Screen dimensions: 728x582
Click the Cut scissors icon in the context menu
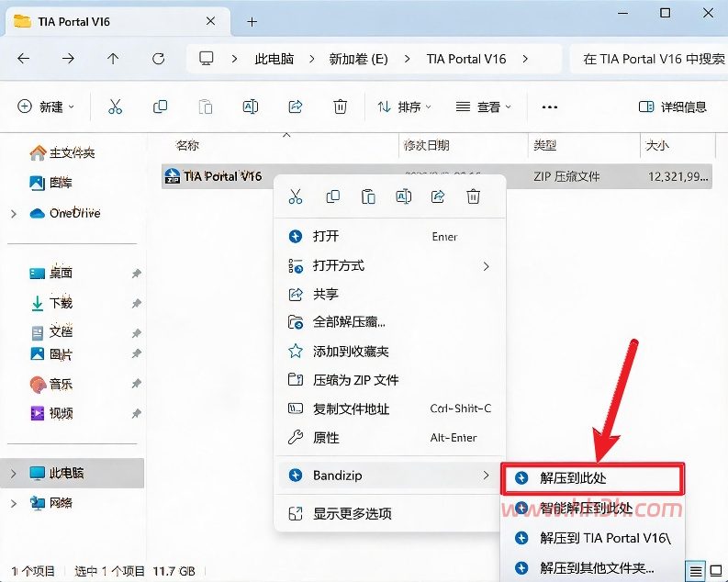click(296, 196)
